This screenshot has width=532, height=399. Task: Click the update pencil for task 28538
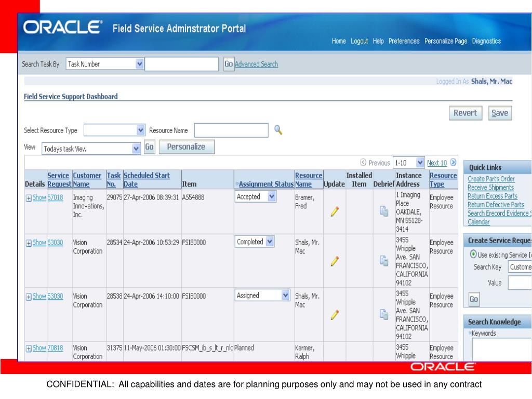click(335, 315)
